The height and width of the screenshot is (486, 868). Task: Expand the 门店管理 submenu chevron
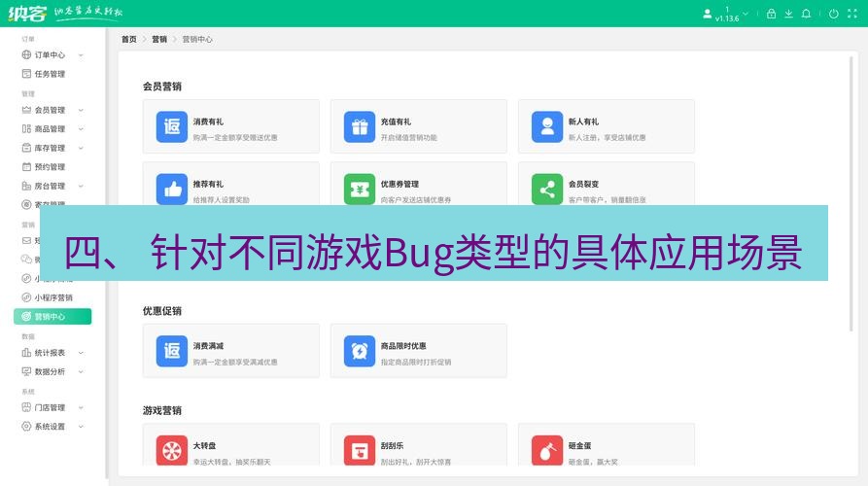click(81, 407)
